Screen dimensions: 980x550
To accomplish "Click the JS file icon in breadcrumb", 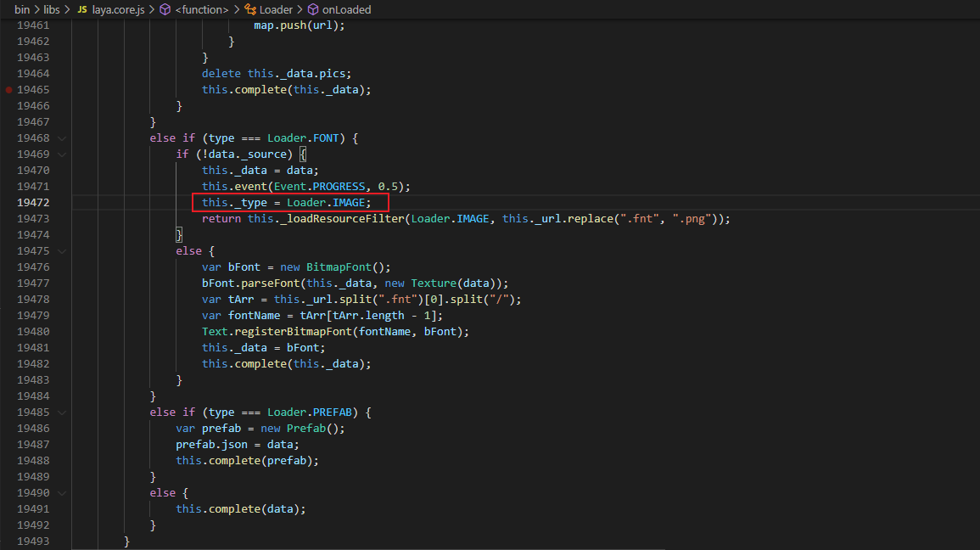I will point(82,9).
